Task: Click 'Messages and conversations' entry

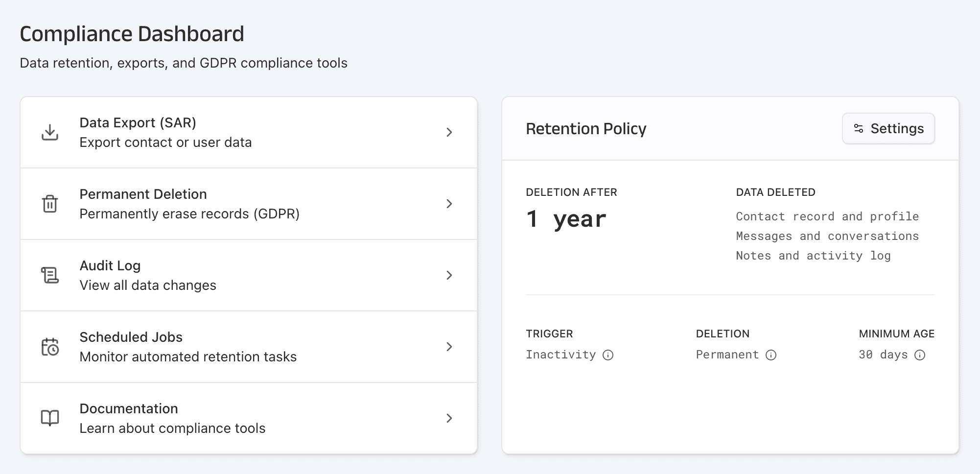Action: [828, 236]
